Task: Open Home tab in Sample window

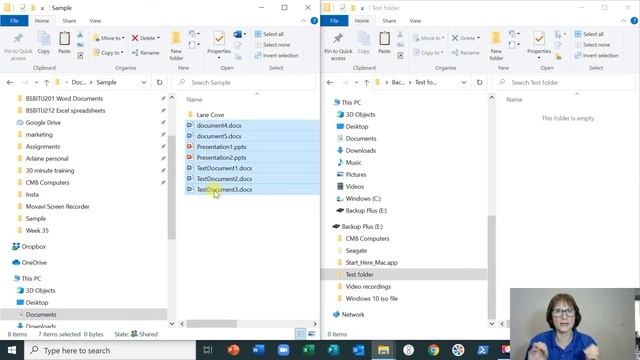Action: [42, 21]
